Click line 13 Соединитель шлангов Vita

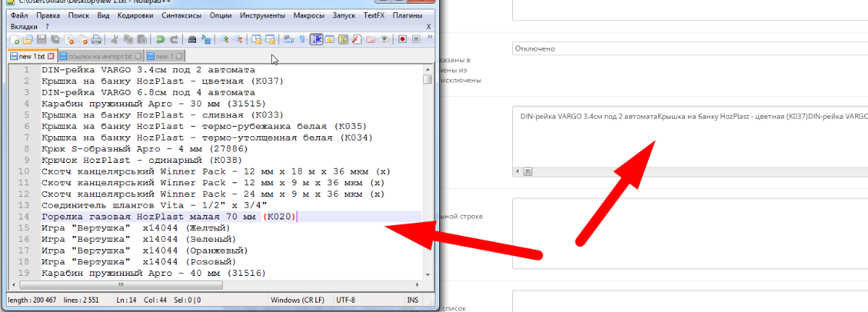(155, 206)
